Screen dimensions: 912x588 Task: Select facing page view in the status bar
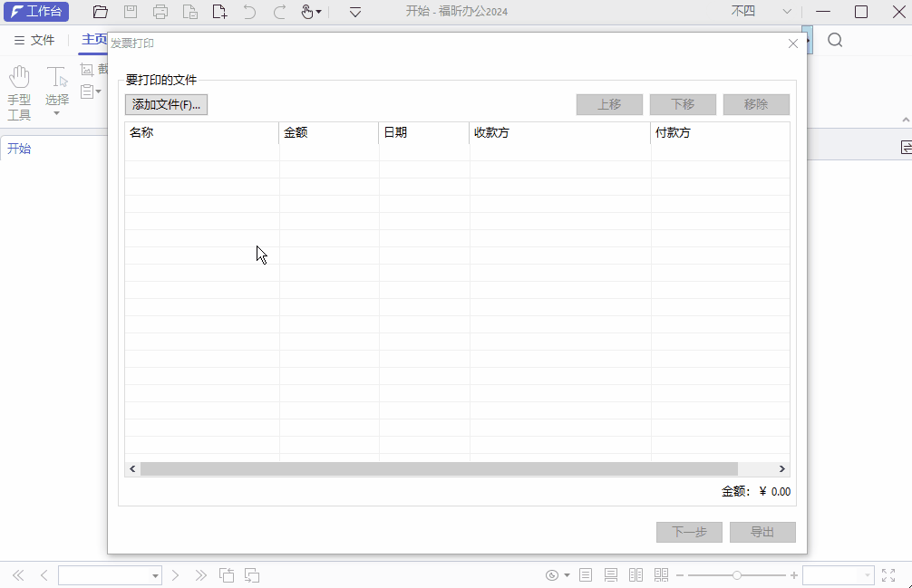click(x=635, y=574)
